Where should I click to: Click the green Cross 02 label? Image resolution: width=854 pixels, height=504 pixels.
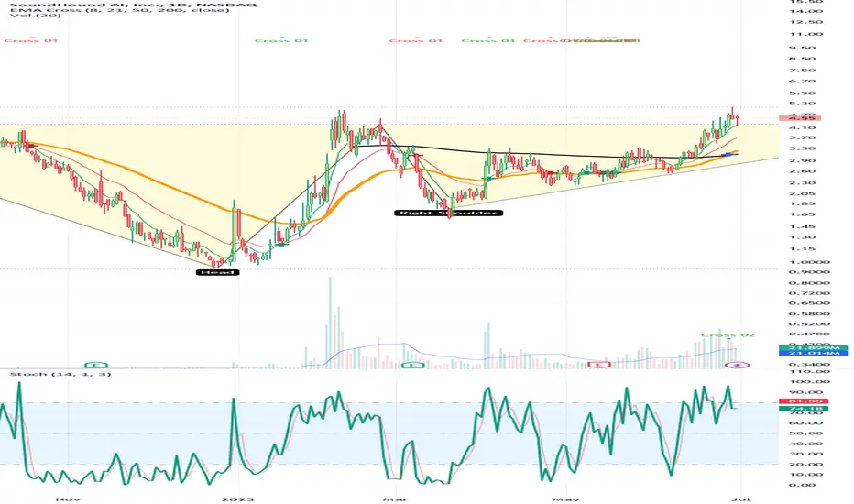(x=728, y=335)
